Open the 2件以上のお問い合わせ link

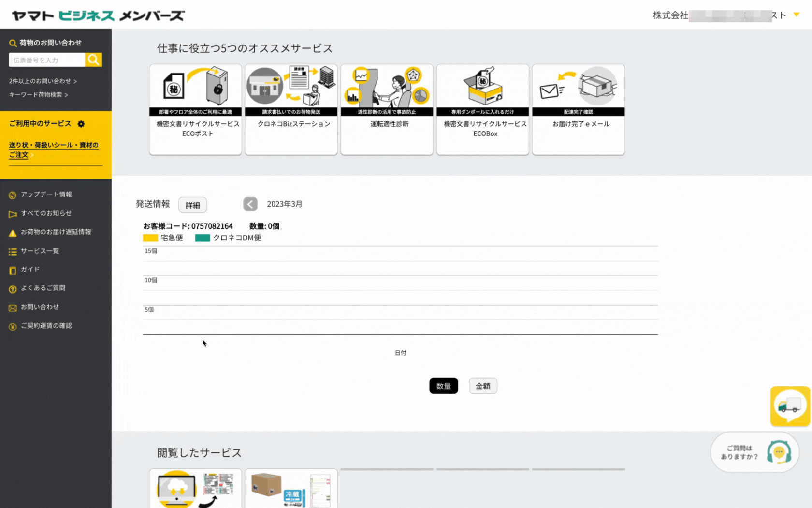coord(43,81)
